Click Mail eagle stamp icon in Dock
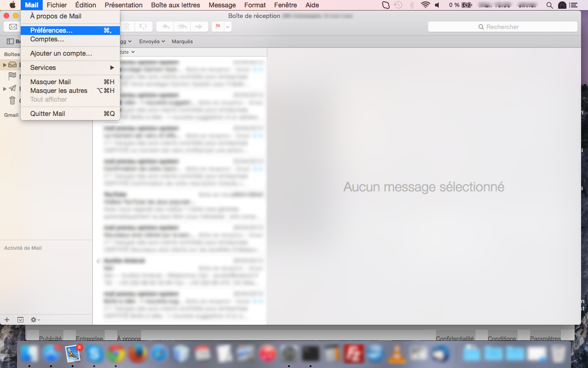The width and height of the screenshot is (588, 368). [x=73, y=354]
